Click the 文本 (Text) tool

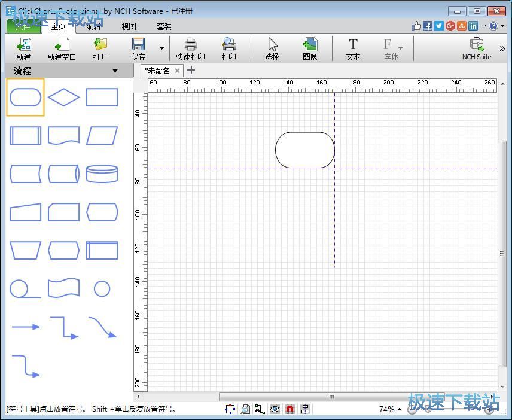(x=353, y=48)
